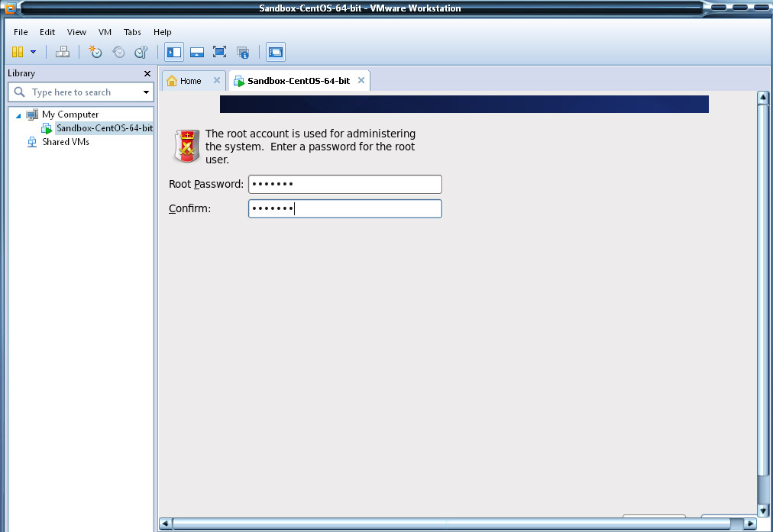This screenshot has height=532, width=773.
Task: Open the library search dropdown arrow
Action: point(146,92)
